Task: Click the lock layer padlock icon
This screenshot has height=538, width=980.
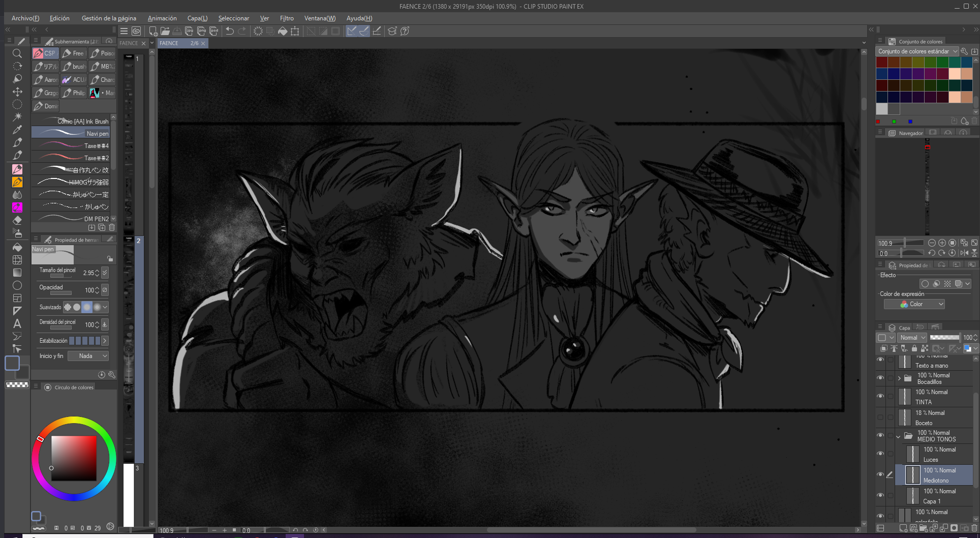Action: (x=914, y=348)
